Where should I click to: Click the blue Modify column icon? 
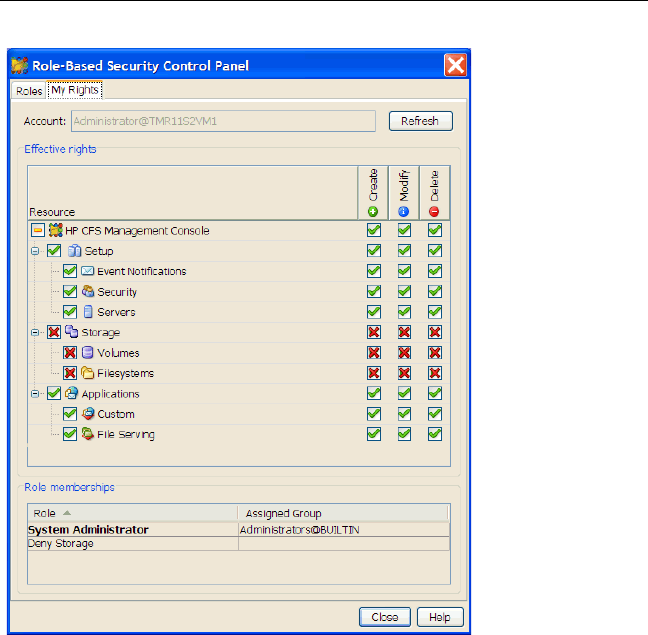404,212
